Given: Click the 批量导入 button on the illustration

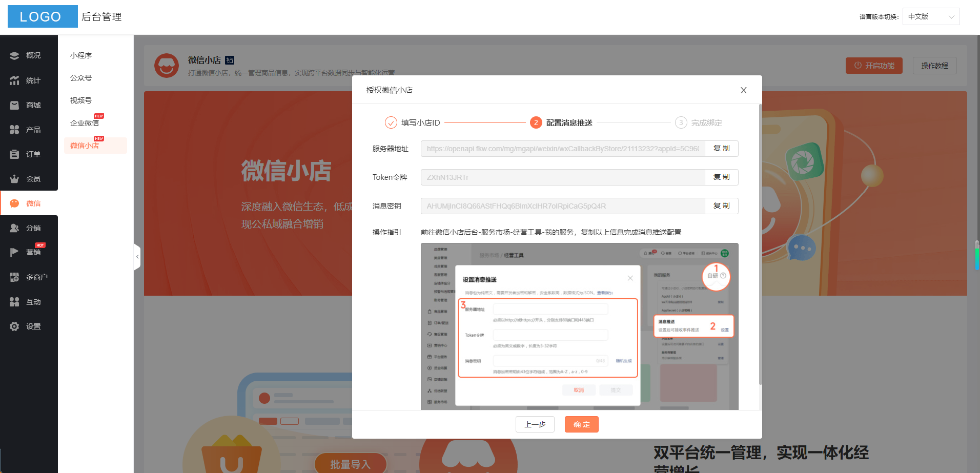Looking at the screenshot, I should coord(350,464).
